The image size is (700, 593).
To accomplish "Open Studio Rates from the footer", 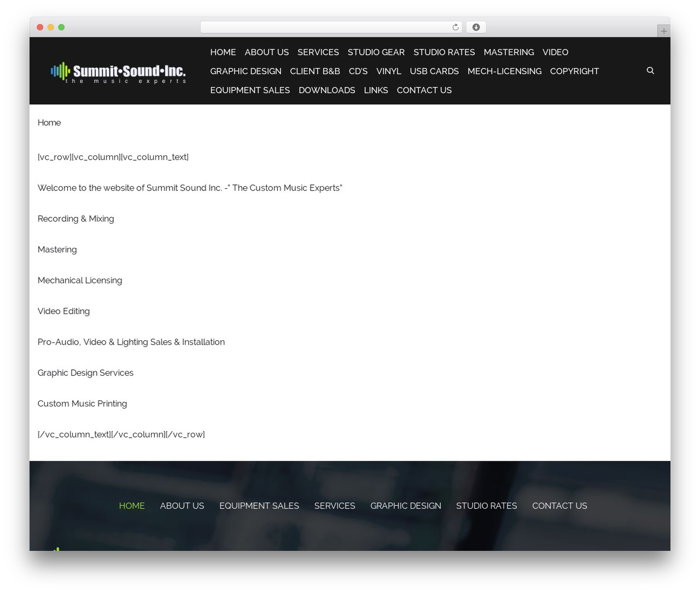I will pyautogui.click(x=487, y=506).
